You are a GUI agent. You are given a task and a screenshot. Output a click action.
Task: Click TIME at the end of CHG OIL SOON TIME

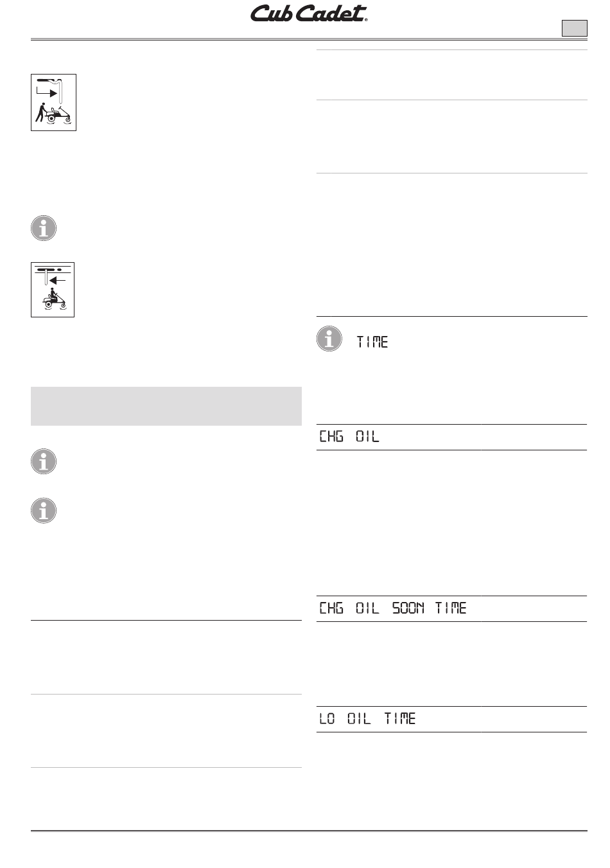point(451,608)
